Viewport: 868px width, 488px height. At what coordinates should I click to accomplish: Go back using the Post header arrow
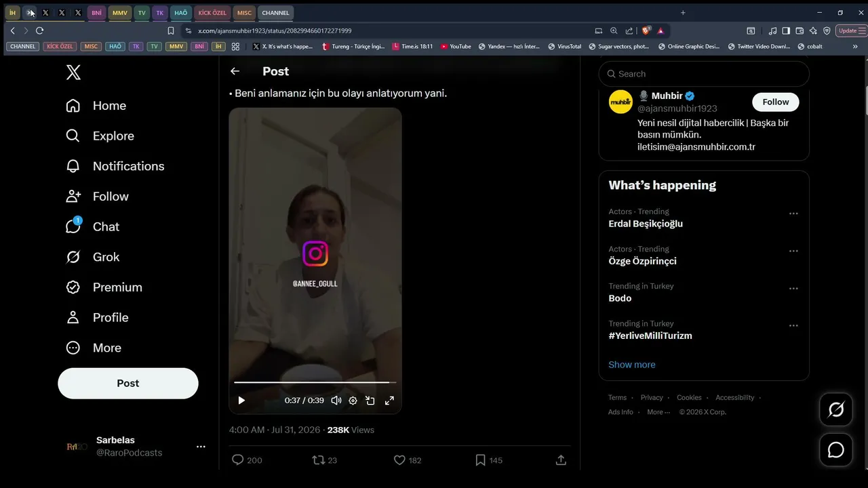coord(235,71)
